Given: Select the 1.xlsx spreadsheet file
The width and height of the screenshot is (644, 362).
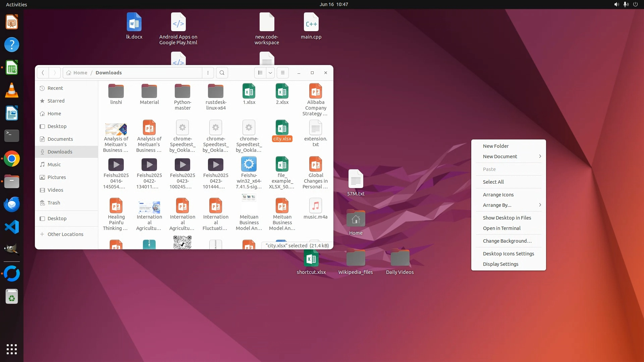Looking at the screenshot, I should [x=249, y=91].
